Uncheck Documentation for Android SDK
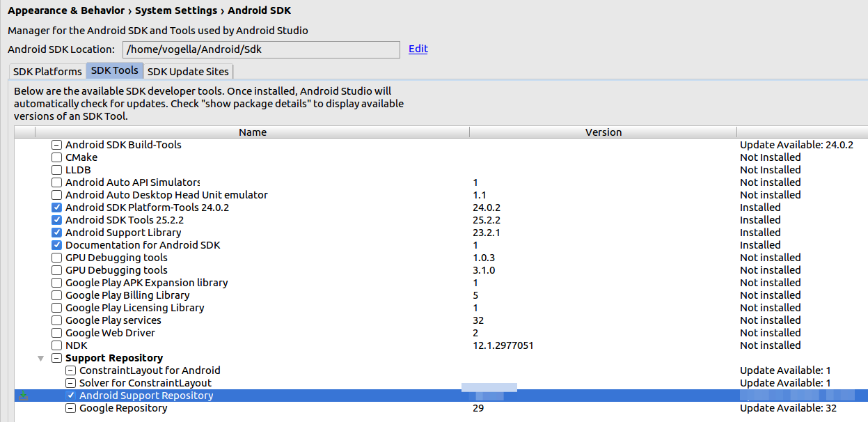The height and width of the screenshot is (422, 868). (56, 245)
